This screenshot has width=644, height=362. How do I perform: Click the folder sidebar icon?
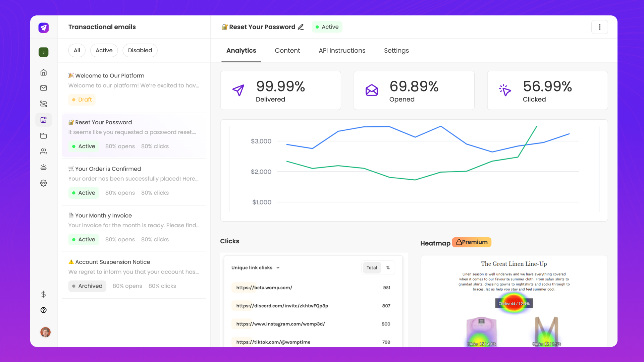43,135
